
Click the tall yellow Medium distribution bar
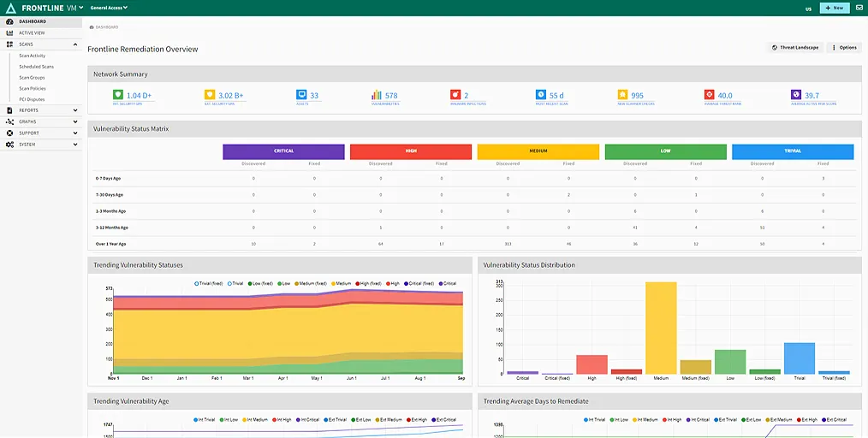661,328
